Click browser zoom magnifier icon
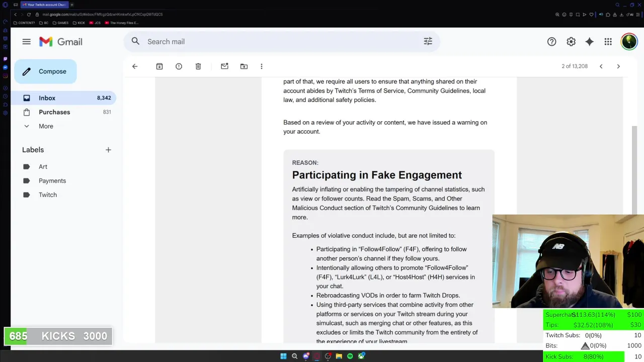This screenshot has height=362, width=644. tap(557, 15)
